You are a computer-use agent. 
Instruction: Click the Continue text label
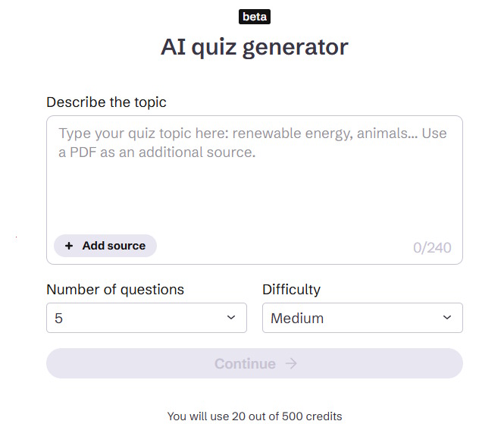click(x=245, y=364)
